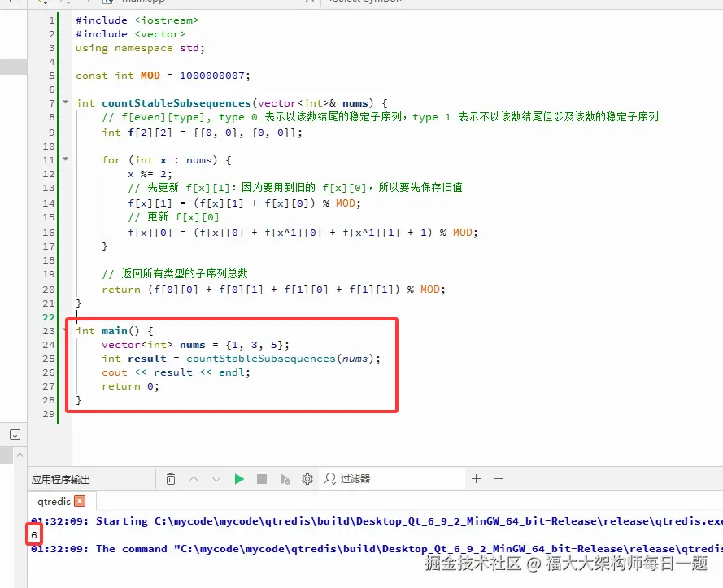723x588 pixels.
Task: Select the qtredis output tab
Action: [54, 501]
